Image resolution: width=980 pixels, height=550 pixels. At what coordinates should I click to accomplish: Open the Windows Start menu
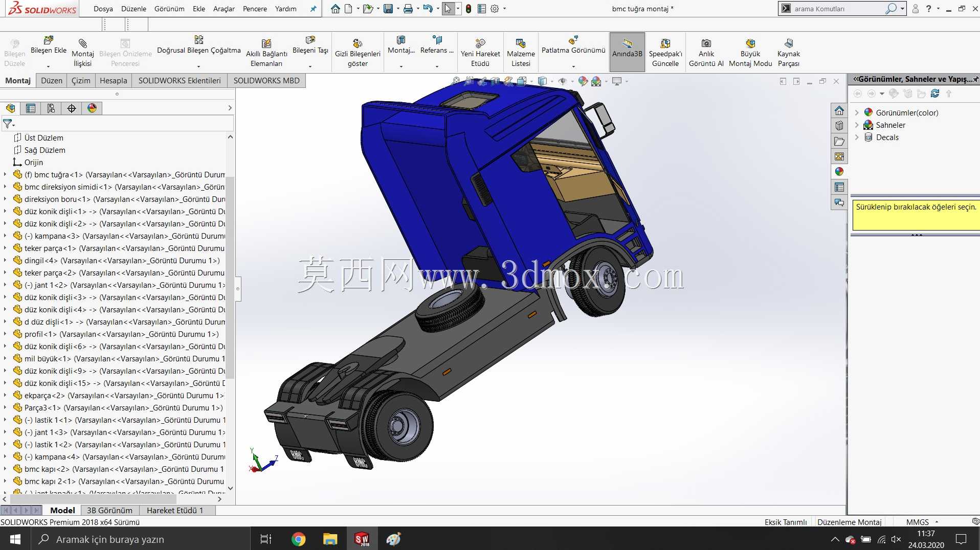(x=15, y=539)
